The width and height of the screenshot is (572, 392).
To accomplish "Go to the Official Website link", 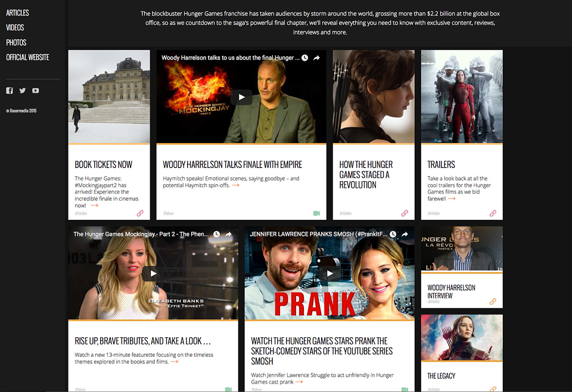I will point(27,57).
